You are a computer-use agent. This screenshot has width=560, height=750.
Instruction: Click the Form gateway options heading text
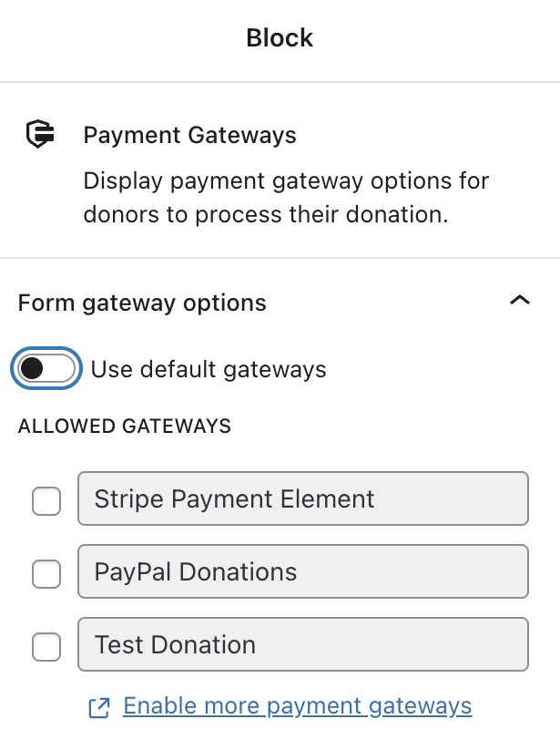tap(142, 303)
